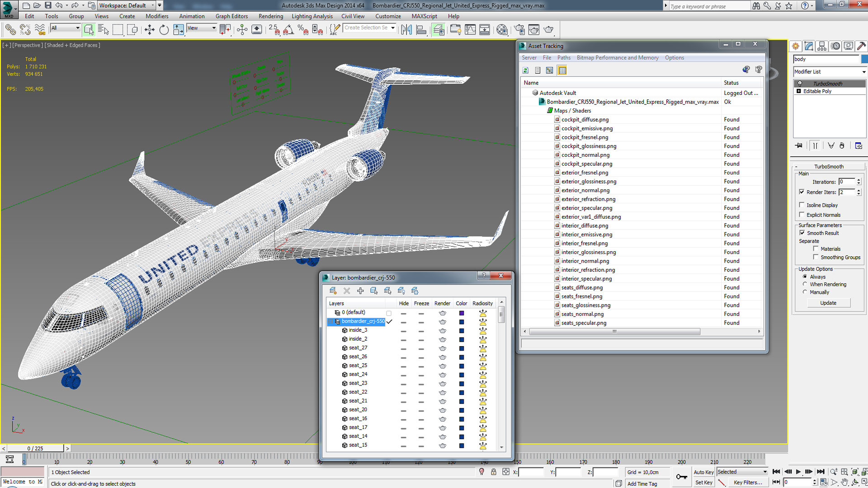Activate Select and Rotate tool

point(164,30)
